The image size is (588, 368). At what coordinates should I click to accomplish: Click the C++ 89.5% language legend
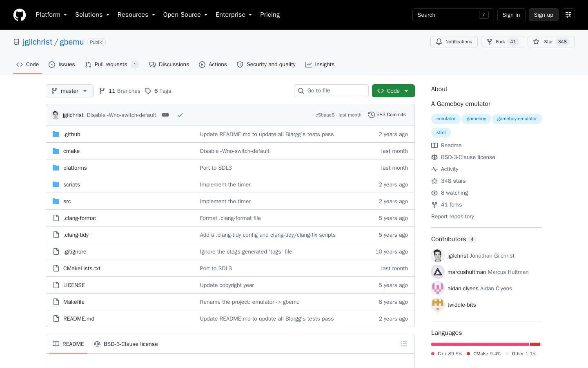click(447, 354)
